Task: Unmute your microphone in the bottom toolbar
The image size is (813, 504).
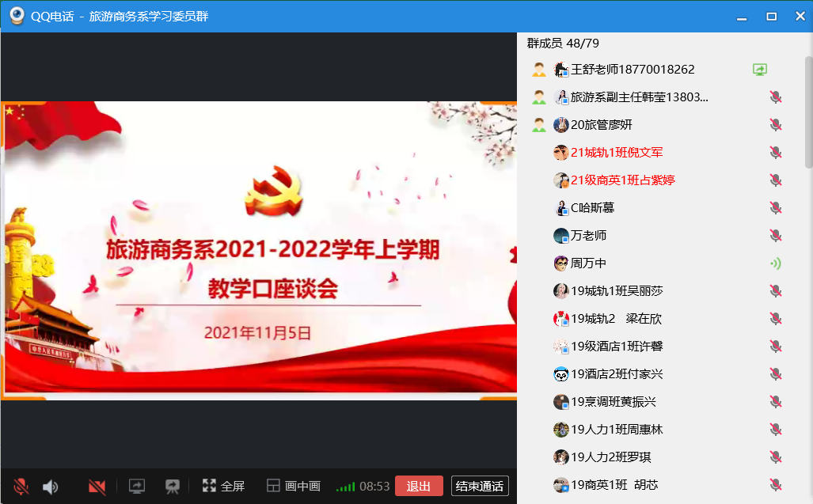Action: click(21, 487)
